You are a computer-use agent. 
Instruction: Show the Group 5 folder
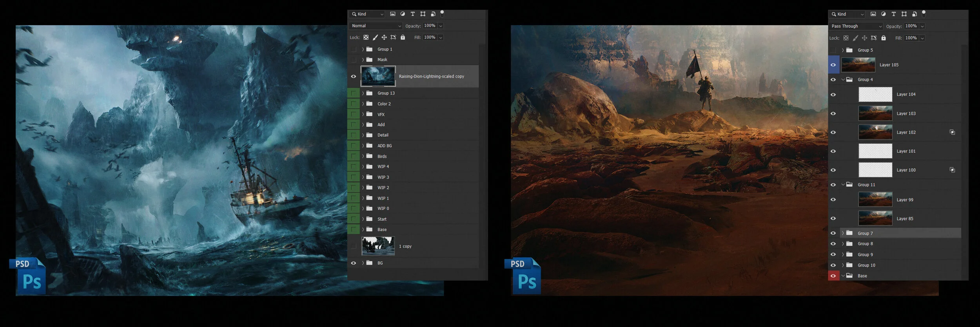tap(833, 50)
